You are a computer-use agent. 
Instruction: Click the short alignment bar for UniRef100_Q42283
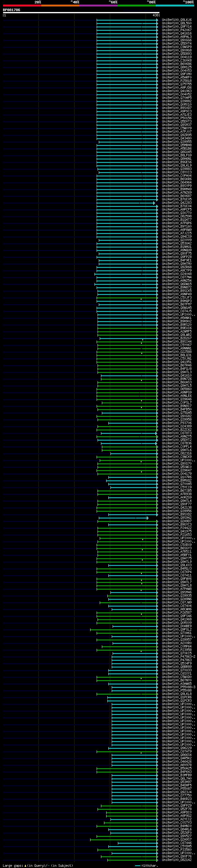126,203
